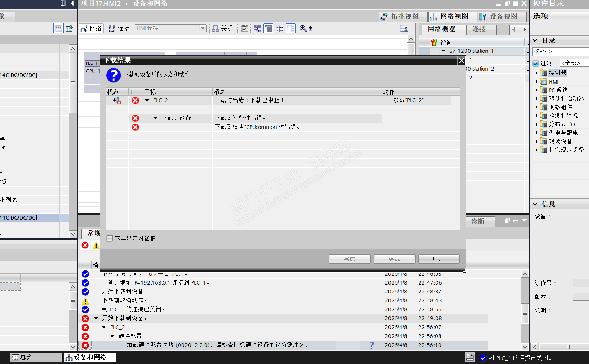This screenshot has height=364, width=589.
Task: Select the 现场设备 catalog folder
Action: point(560,142)
